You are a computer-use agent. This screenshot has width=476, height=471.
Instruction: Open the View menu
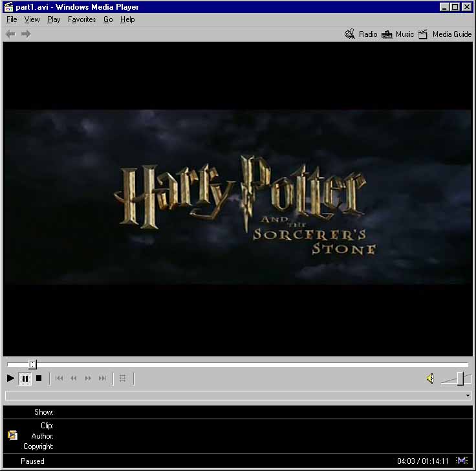32,19
